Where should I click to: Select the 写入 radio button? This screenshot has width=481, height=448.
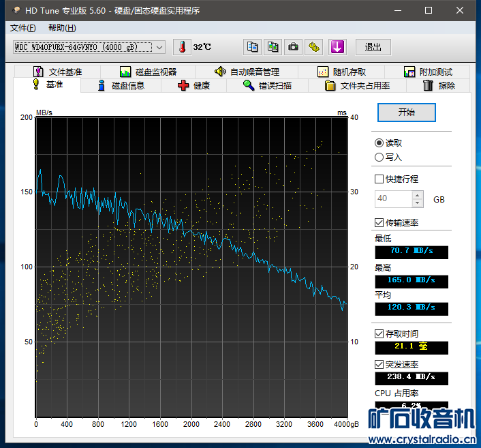click(379, 158)
